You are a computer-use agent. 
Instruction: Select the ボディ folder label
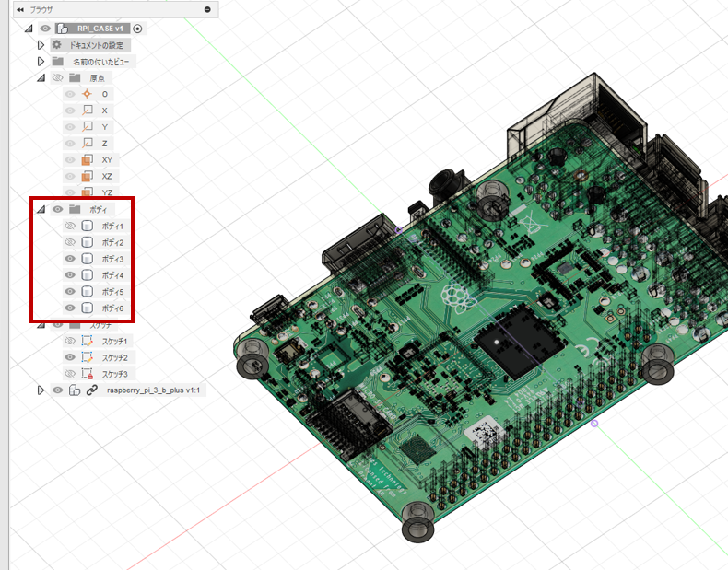pyautogui.click(x=99, y=210)
